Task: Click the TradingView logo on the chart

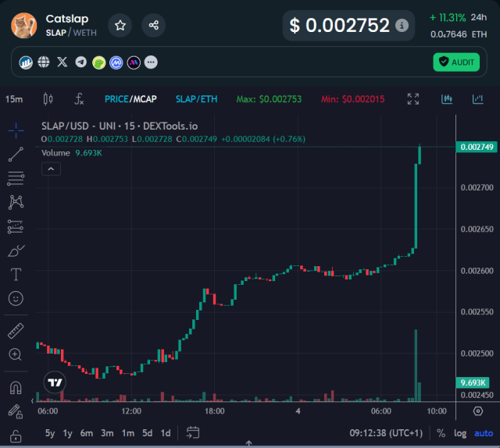Action: [x=55, y=382]
